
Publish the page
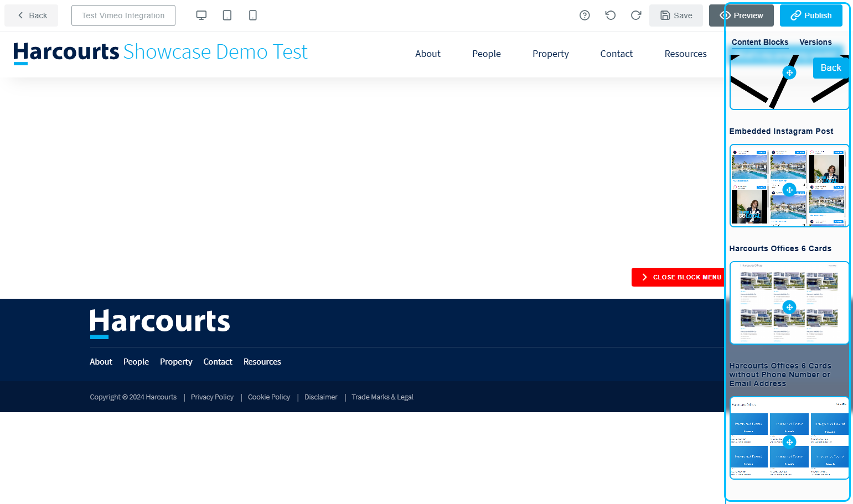coord(811,15)
